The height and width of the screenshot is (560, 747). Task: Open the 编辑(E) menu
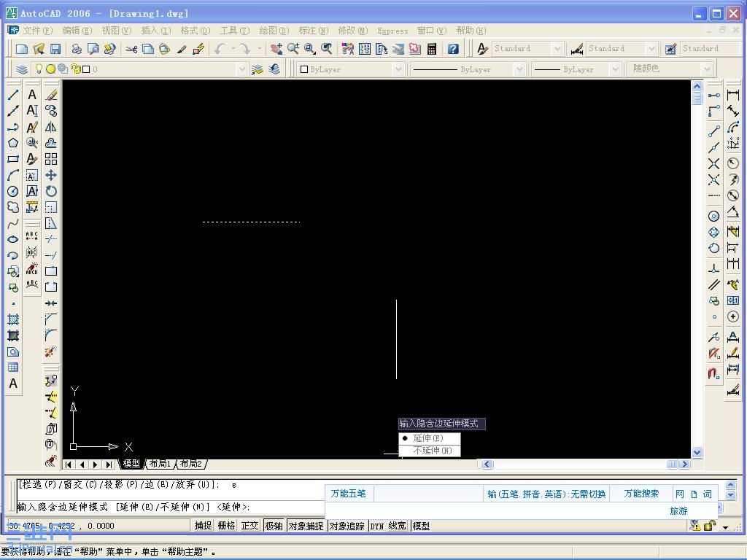(x=77, y=31)
